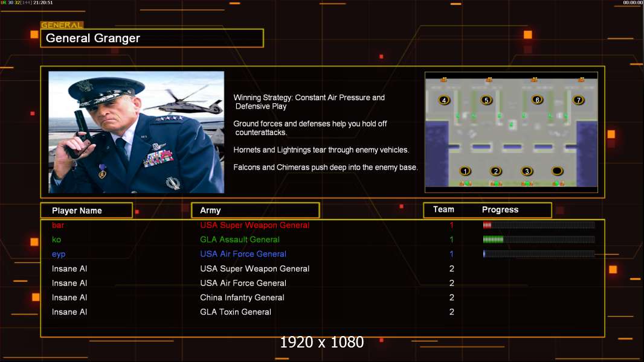The width and height of the screenshot is (644, 362).
Task: Click start position 6 on the map
Action: [x=537, y=100]
